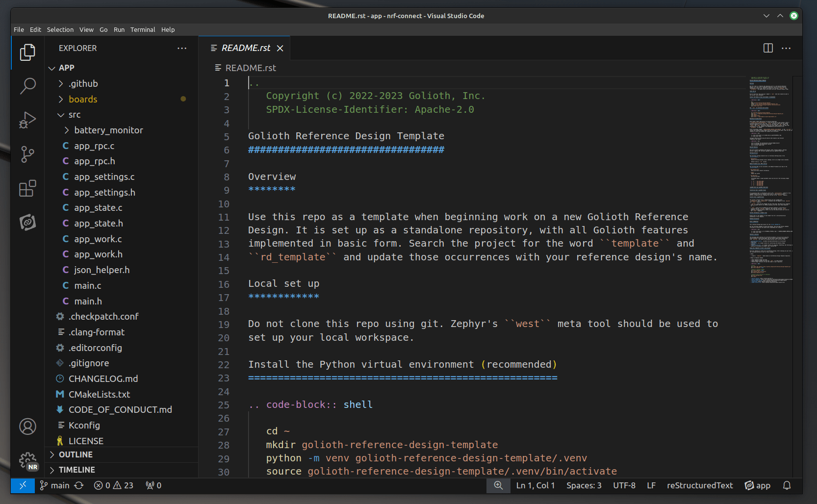The width and height of the screenshot is (817, 504).
Task: Click the main branch indicator
Action: click(x=55, y=485)
